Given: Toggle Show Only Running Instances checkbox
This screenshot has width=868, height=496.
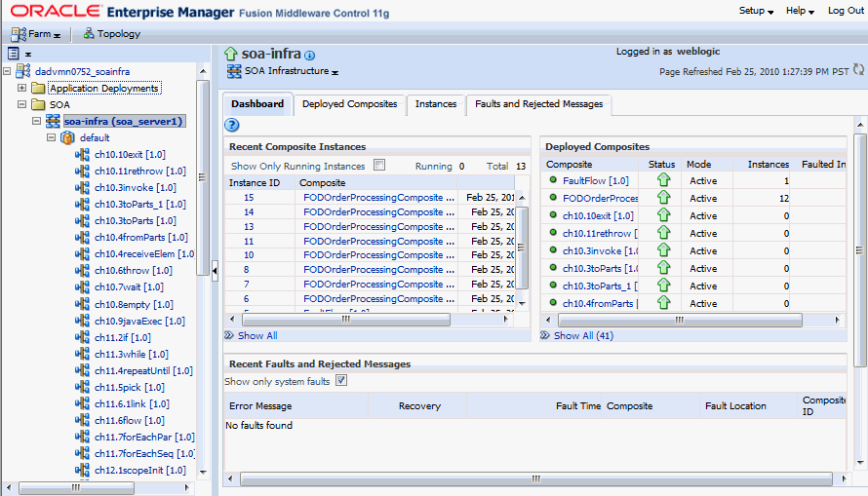Looking at the screenshot, I should coord(379,165).
